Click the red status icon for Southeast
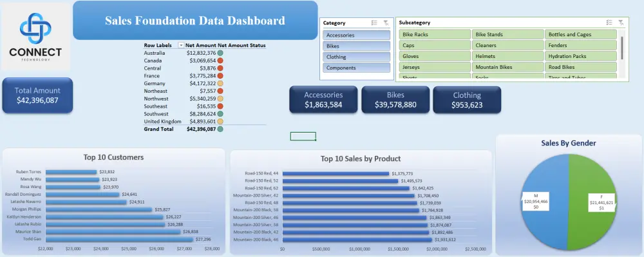This screenshot has height=257, width=644. [x=220, y=106]
